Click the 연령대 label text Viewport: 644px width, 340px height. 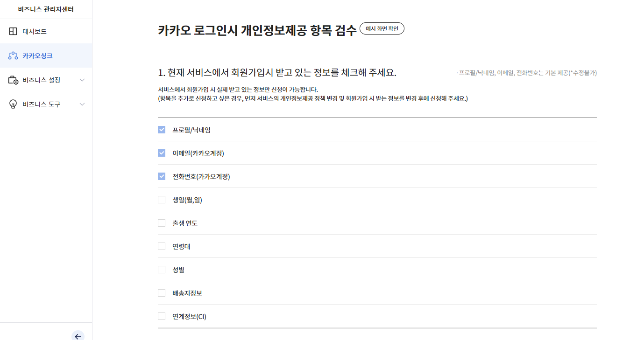pos(181,246)
